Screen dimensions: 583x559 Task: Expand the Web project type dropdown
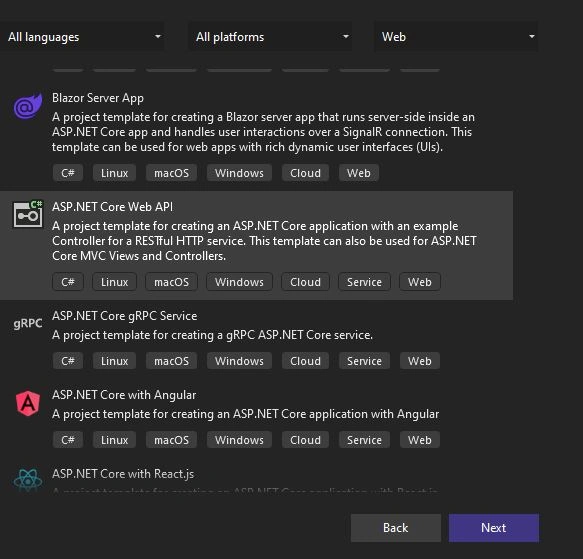456,37
